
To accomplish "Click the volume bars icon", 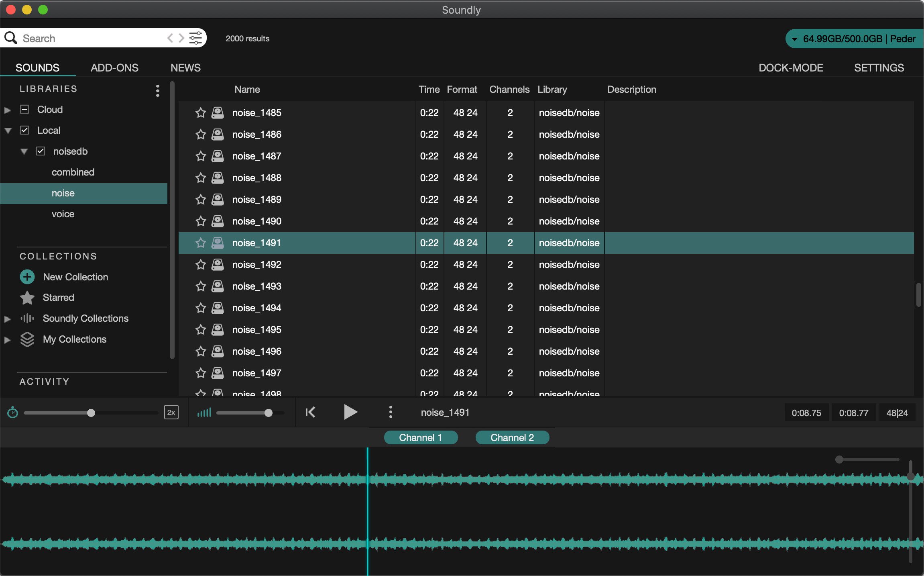I will 204,412.
